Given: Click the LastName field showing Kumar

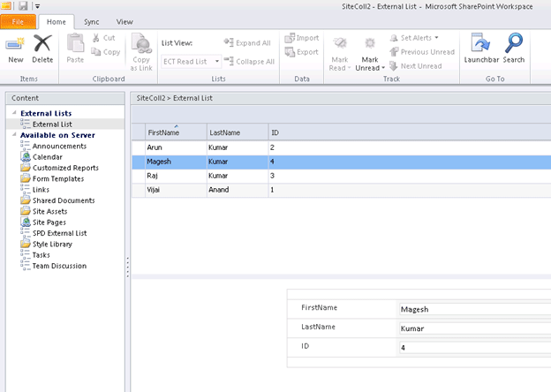Looking at the screenshot, I should click(x=475, y=328).
